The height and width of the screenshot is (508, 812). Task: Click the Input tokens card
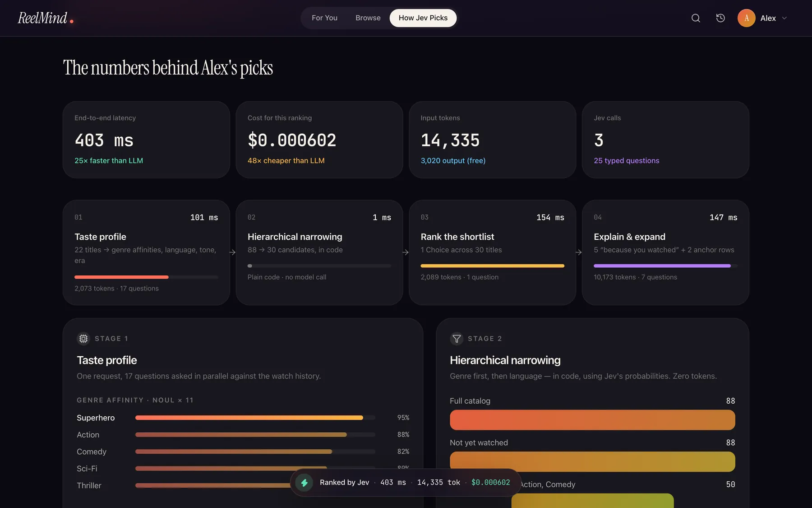(492, 140)
